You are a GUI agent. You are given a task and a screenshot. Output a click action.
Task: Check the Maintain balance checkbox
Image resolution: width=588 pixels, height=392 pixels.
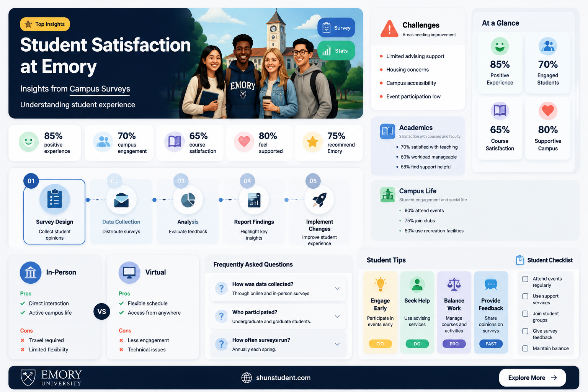(x=525, y=348)
